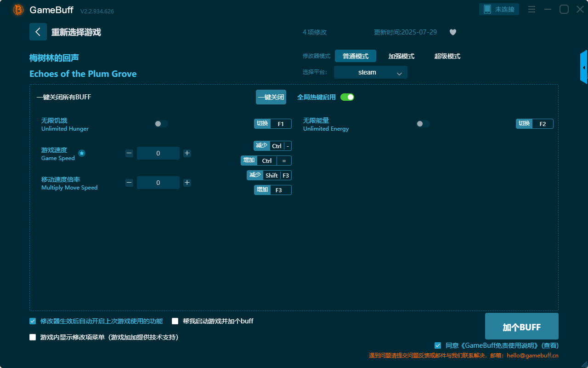
Task: Increase Game Speed with plus button
Action: pyautogui.click(x=187, y=153)
